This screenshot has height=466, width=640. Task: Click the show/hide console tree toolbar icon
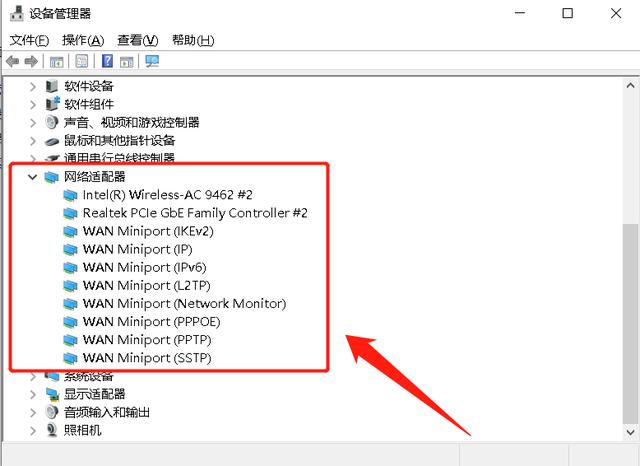click(x=56, y=62)
